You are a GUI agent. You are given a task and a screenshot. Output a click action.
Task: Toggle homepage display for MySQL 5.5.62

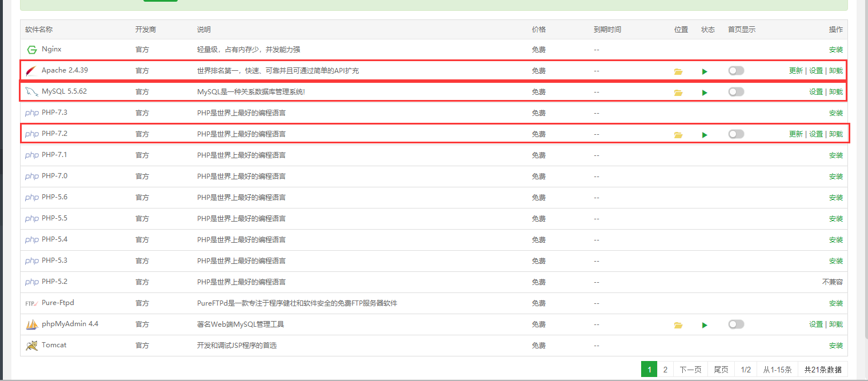coord(736,92)
